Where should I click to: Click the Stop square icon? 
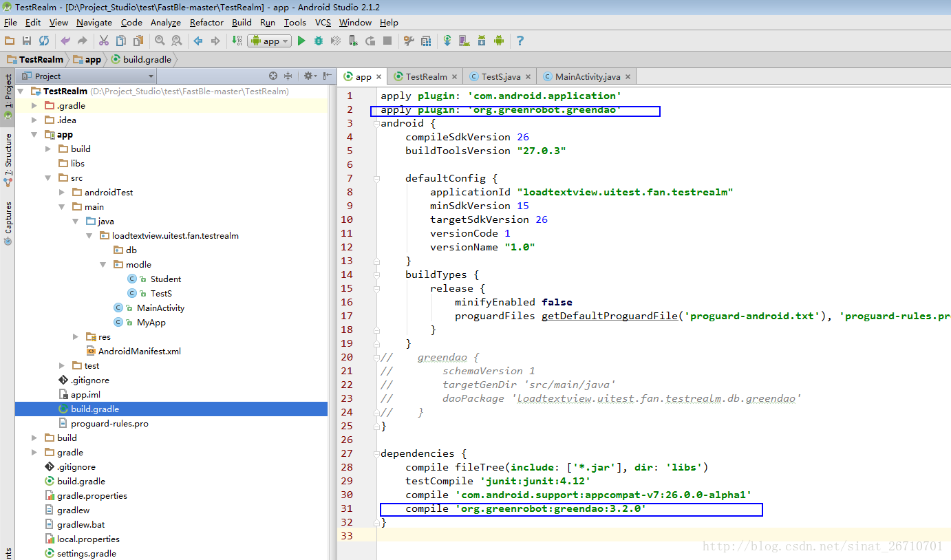387,41
